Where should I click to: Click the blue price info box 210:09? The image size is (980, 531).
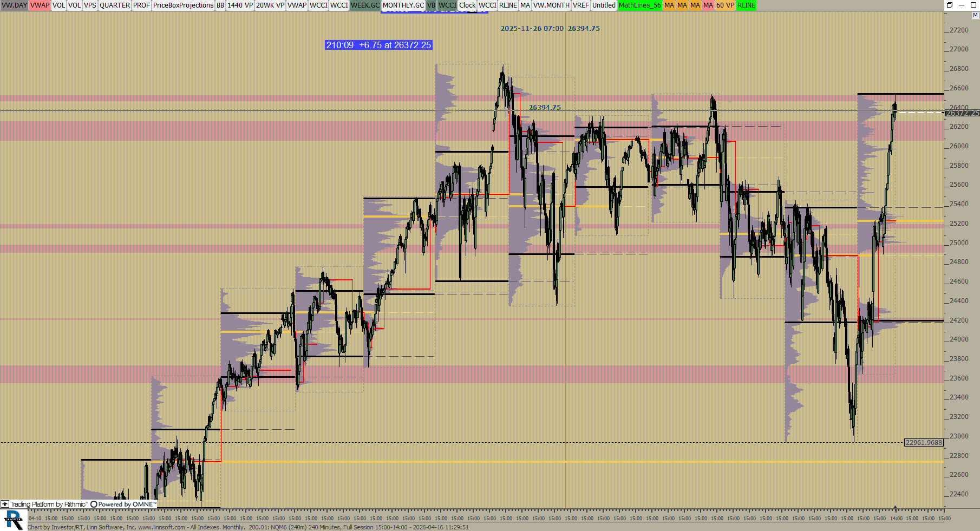click(378, 45)
